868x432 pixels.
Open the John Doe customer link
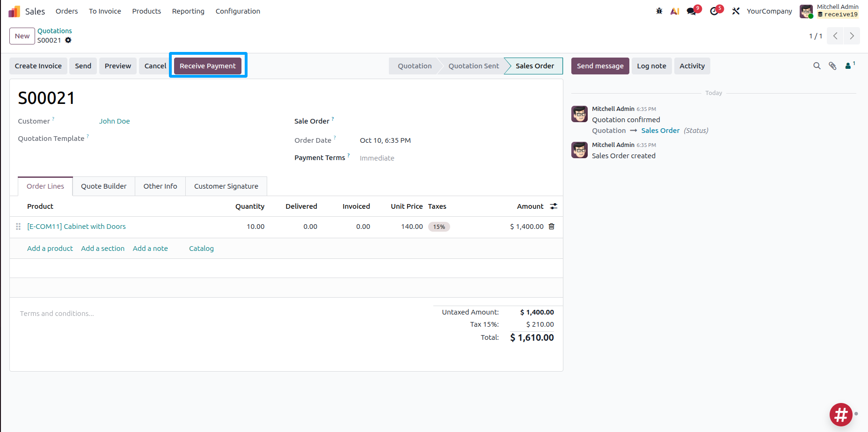click(115, 121)
